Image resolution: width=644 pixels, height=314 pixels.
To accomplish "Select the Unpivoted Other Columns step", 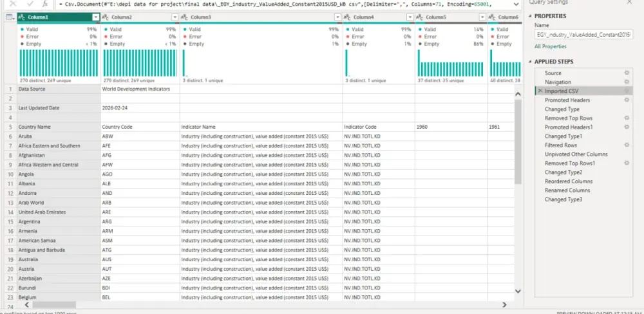I will 576,154.
